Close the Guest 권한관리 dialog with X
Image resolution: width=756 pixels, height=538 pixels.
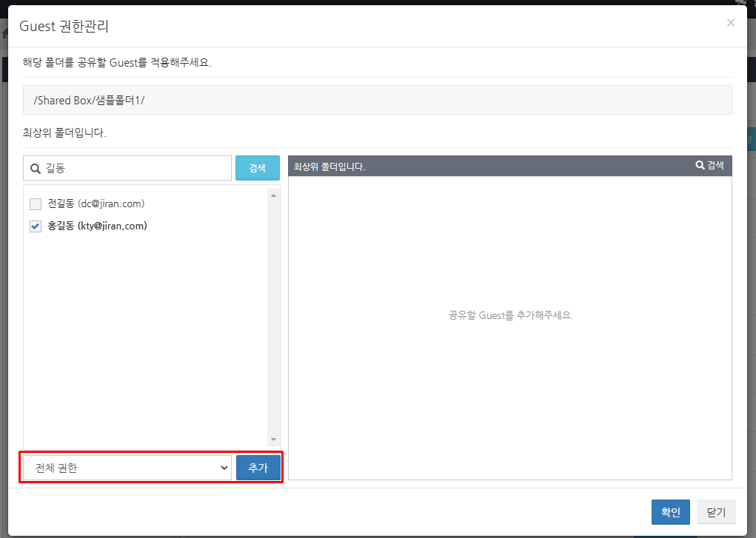click(x=731, y=23)
